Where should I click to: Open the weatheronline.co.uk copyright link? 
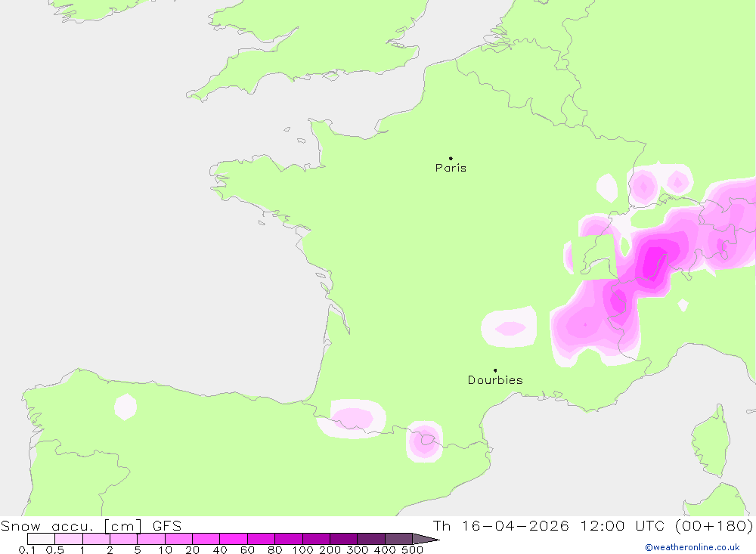click(x=692, y=547)
